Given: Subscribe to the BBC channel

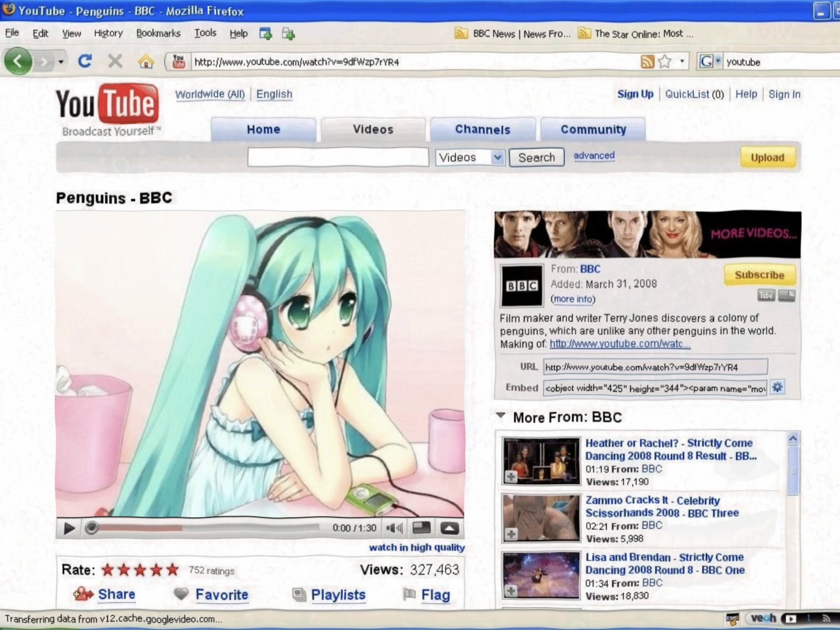Looking at the screenshot, I should [759, 275].
